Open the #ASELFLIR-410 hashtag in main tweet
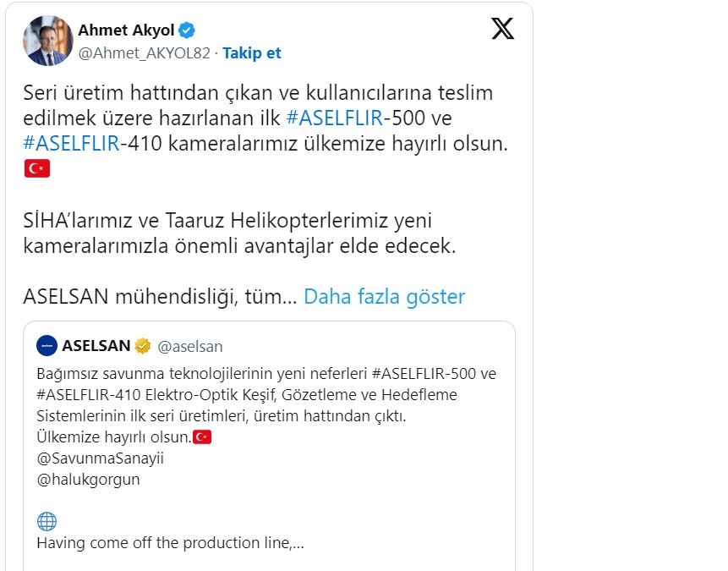 (72, 142)
